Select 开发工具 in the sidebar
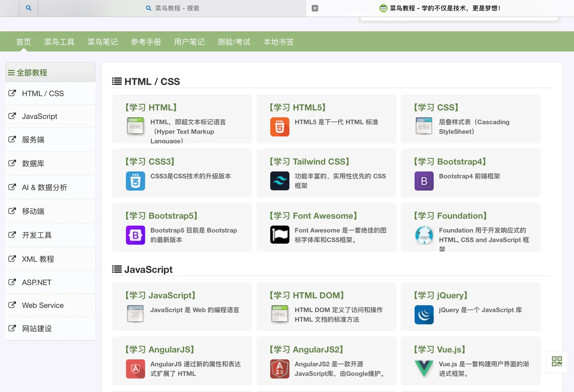The height and width of the screenshot is (392, 574). pyautogui.click(x=50, y=235)
